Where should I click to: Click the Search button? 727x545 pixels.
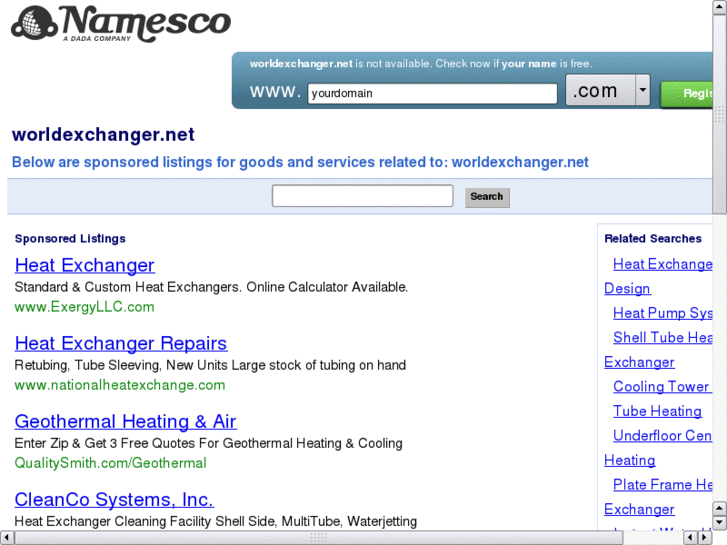point(487,197)
